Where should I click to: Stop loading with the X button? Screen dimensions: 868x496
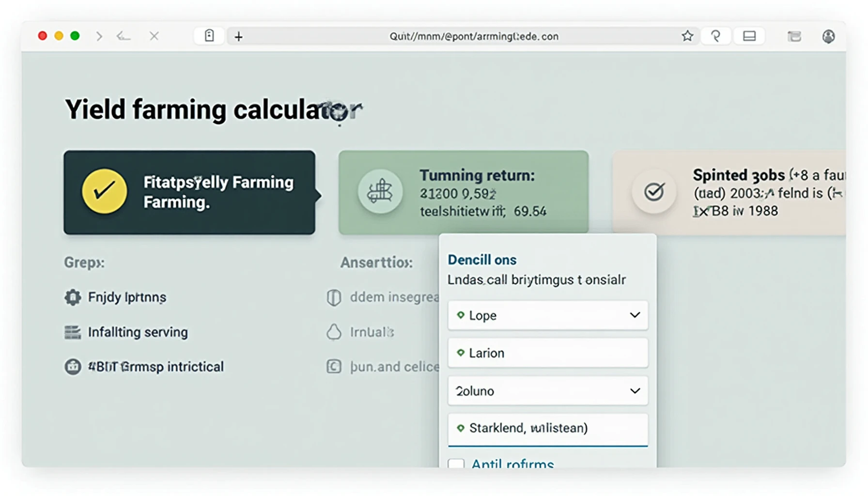154,36
